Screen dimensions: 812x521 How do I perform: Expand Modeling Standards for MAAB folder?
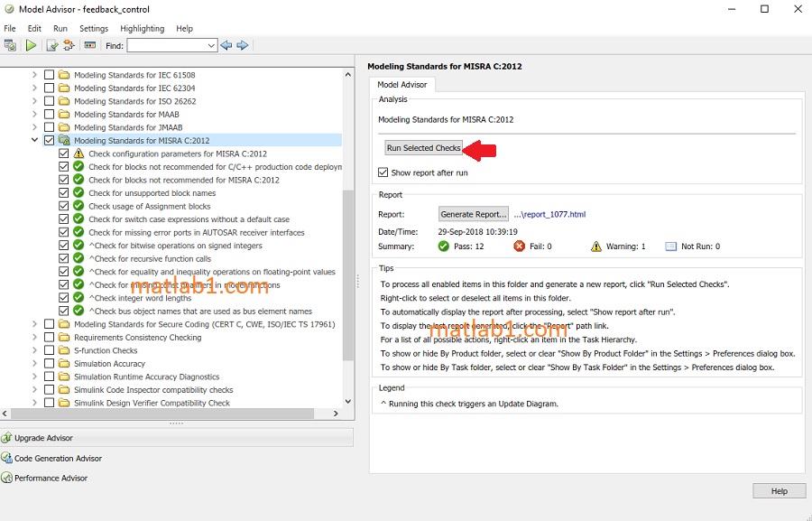coord(34,114)
